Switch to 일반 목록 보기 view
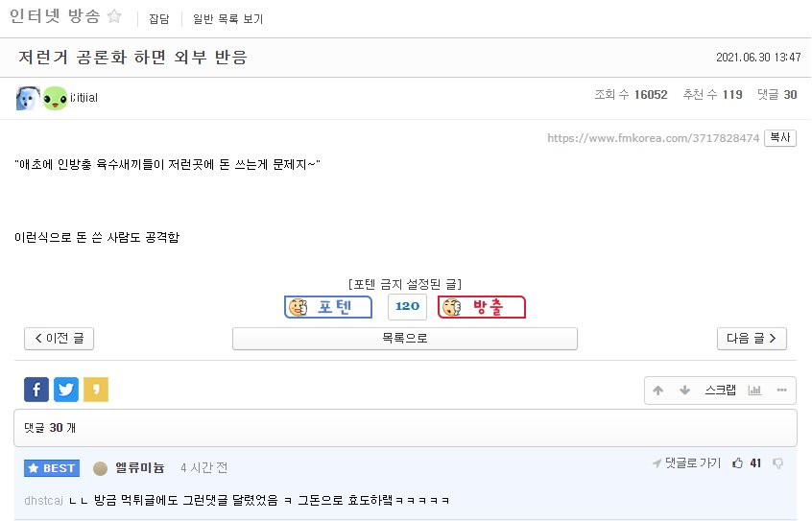Image resolution: width=812 pixels, height=521 pixels. point(227,18)
